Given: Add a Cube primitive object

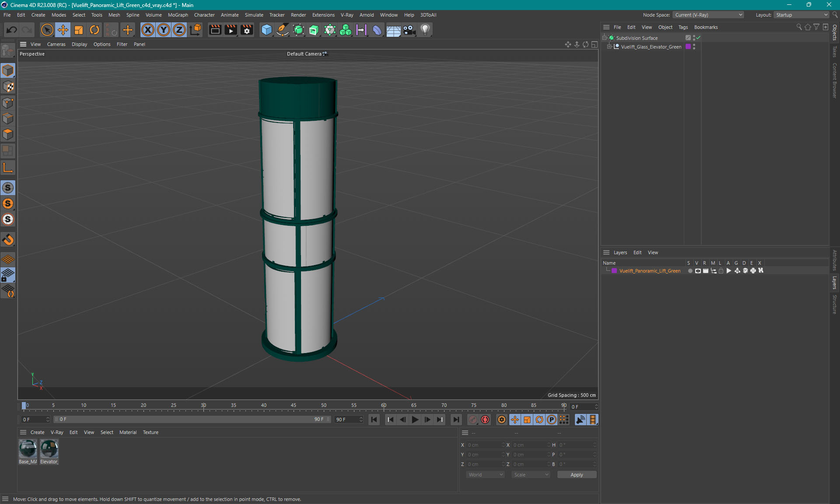Looking at the screenshot, I should pos(266,30).
